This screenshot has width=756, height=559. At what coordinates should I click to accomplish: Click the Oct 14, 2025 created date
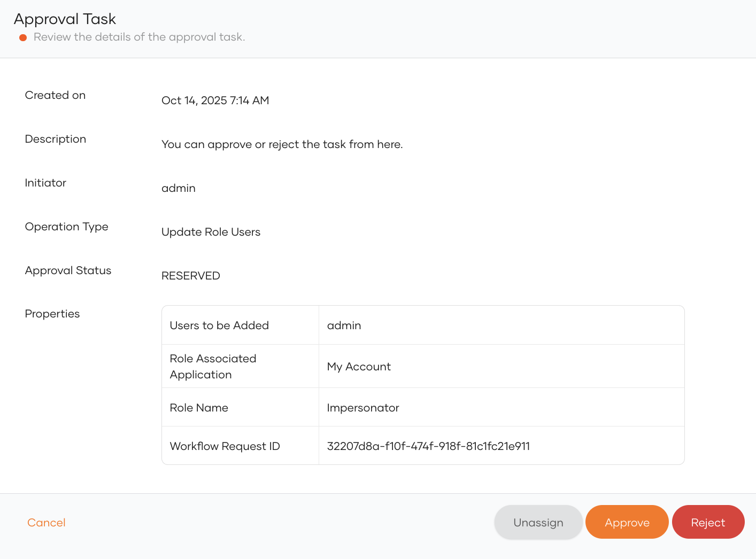coord(215,100)
